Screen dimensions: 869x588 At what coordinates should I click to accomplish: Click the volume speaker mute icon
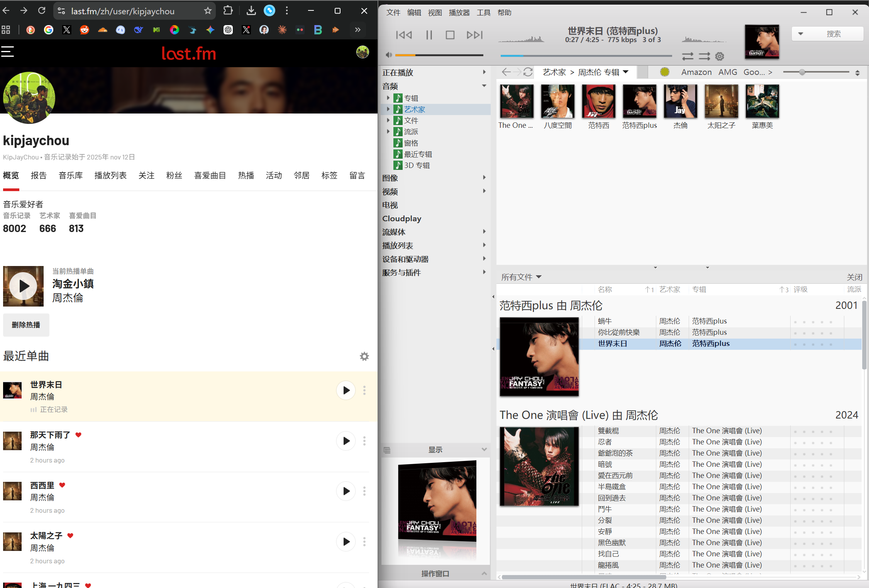[x=389, y=55]
